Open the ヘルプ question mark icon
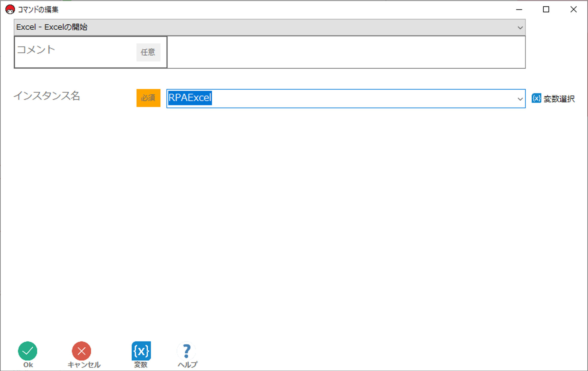The width and height of the screenshot is (588, 371). click(x=187, y=351)
